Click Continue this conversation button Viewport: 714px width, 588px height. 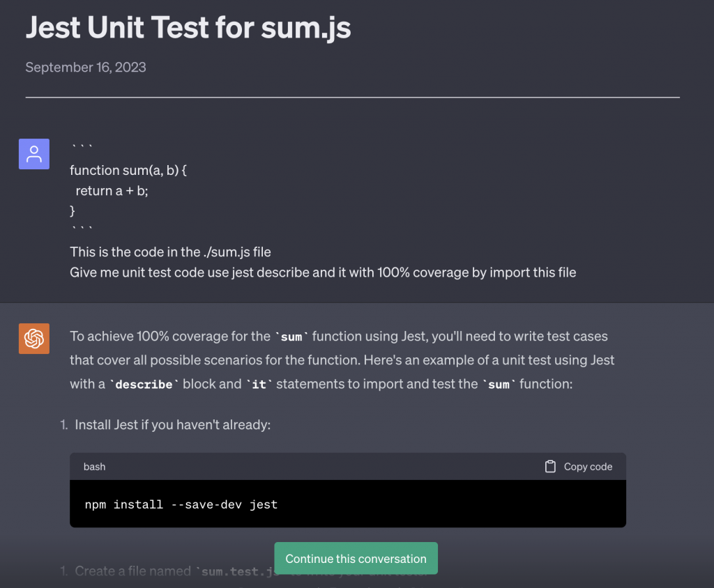(x=356, y=559)
